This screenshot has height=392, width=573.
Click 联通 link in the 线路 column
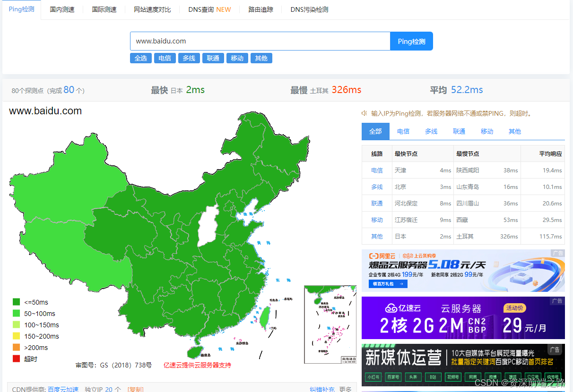pos(377,203)
